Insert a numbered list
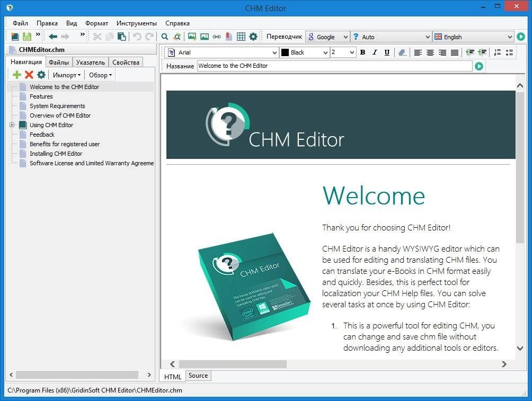532x401 pixels. (x=498, y=52)
